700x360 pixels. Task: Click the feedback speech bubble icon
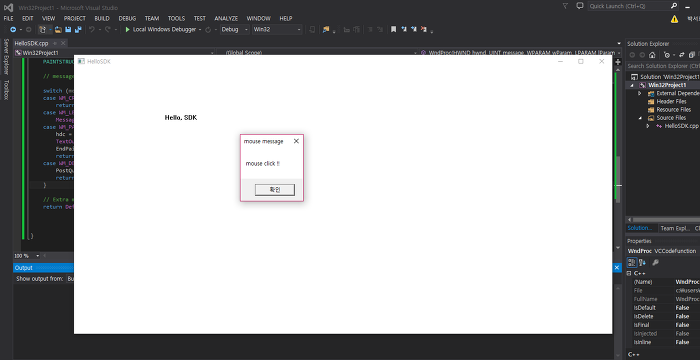pyautogui.click(x=580, y=6)
